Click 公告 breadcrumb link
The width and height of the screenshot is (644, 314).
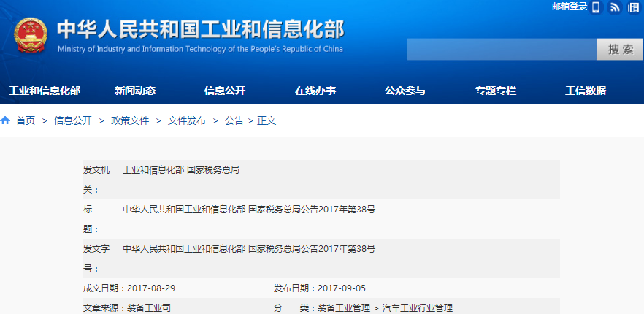(234, 120)
